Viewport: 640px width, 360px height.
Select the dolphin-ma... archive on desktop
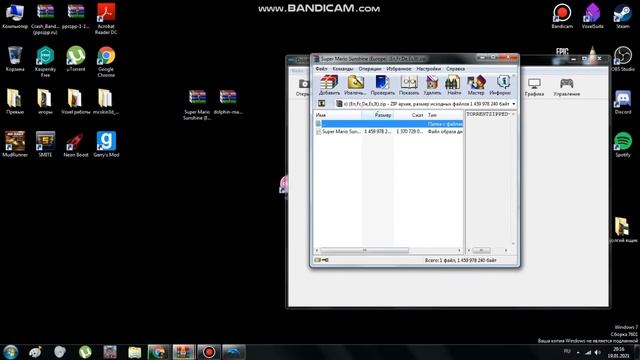[228, 102]
